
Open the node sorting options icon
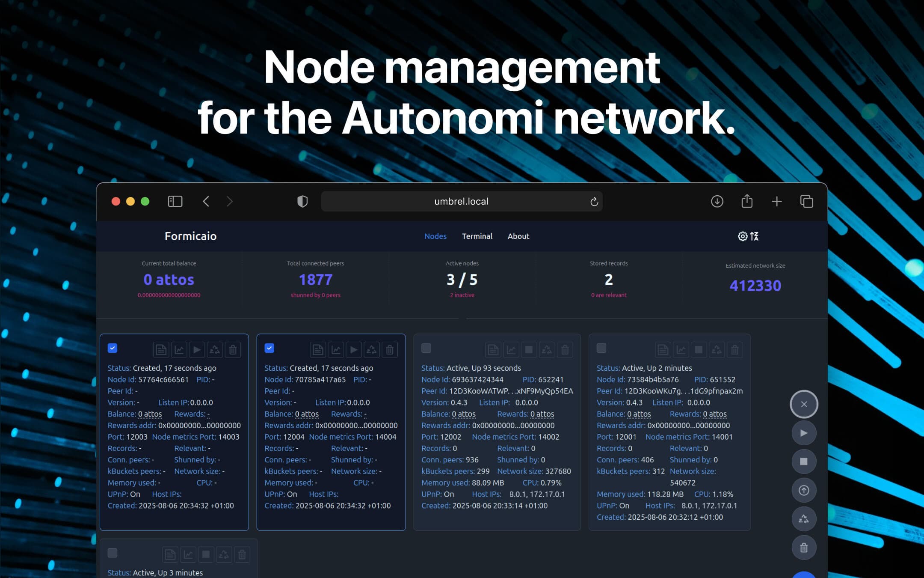754,236
